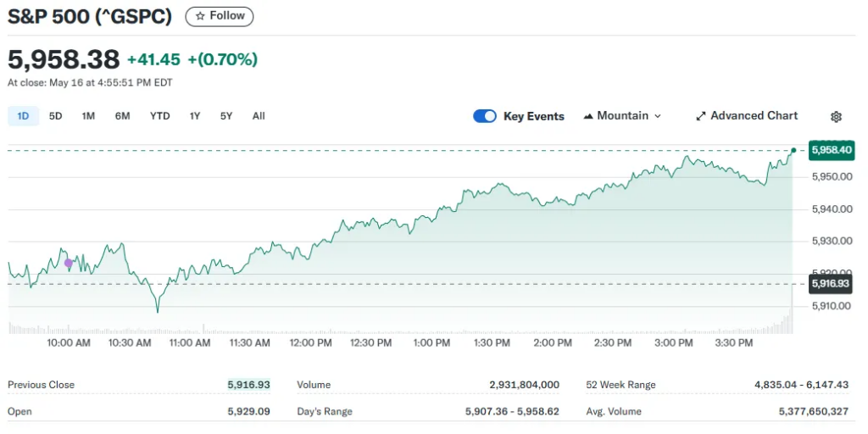868x434 pixels.
Task: Click the Mountain chart type icon
Action: (x=588, y=117)
